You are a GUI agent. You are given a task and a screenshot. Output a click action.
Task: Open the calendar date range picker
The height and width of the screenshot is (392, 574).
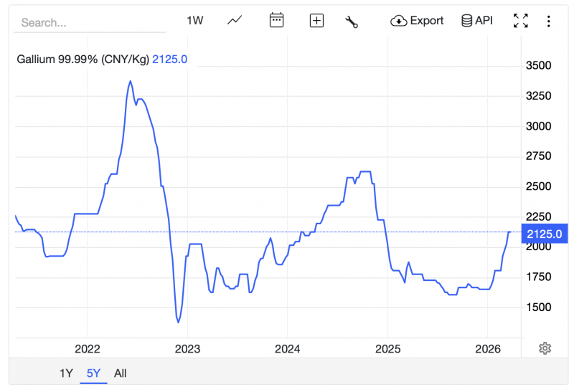pos(276,21)
